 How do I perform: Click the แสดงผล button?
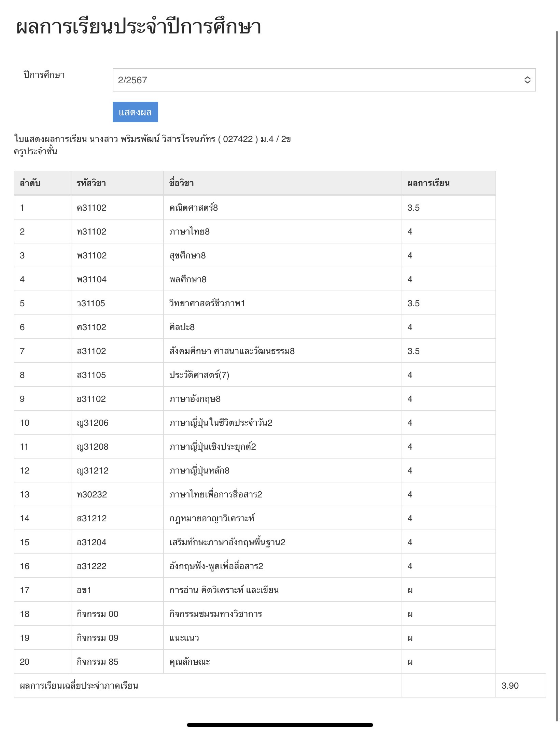click(135, 112)
